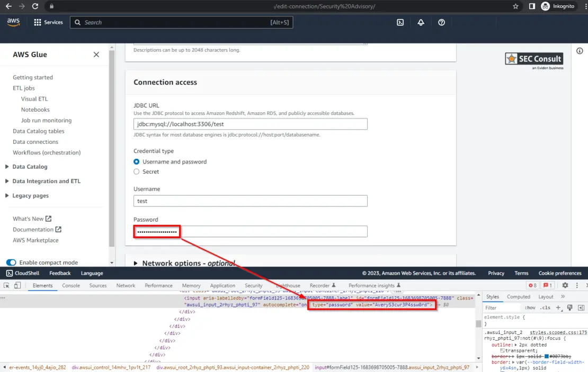Open the Memory tab
The width and height of the screenshot is (588, 372).
[x=191, y=285]
